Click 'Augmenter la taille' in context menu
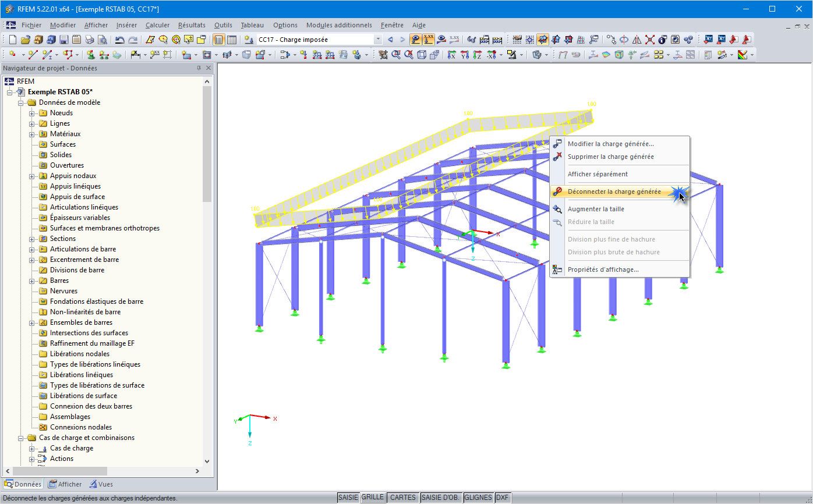The image size is (813, 504). pyautogui.click(x=620, y=209)
